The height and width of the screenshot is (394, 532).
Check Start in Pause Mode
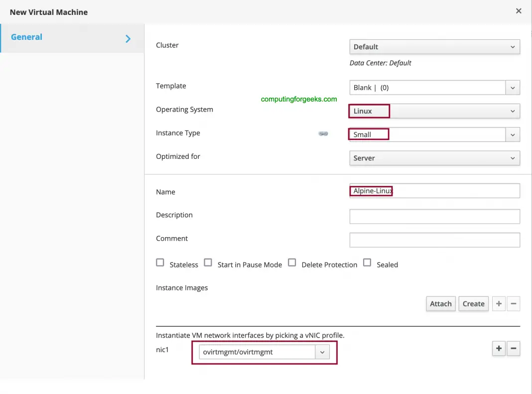[208, 262]
